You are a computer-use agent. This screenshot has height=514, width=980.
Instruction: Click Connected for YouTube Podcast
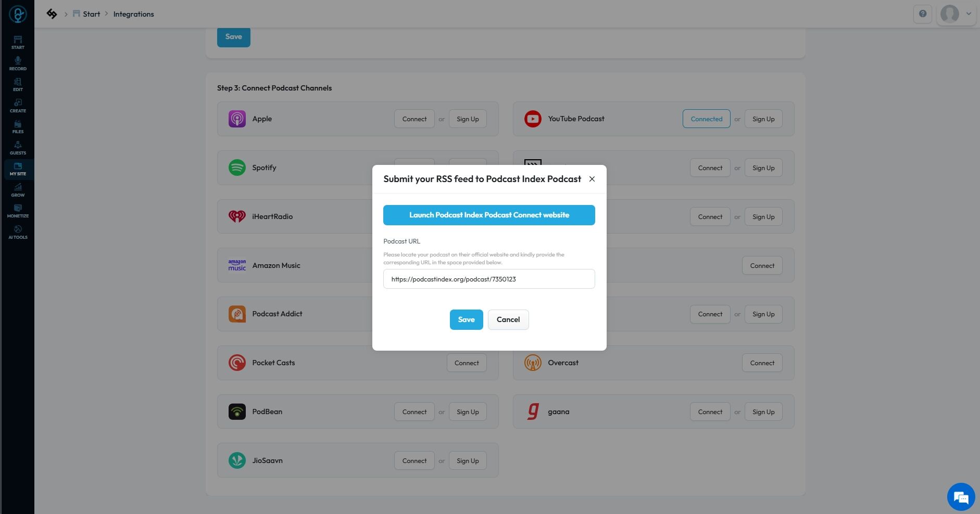point(707,119)
